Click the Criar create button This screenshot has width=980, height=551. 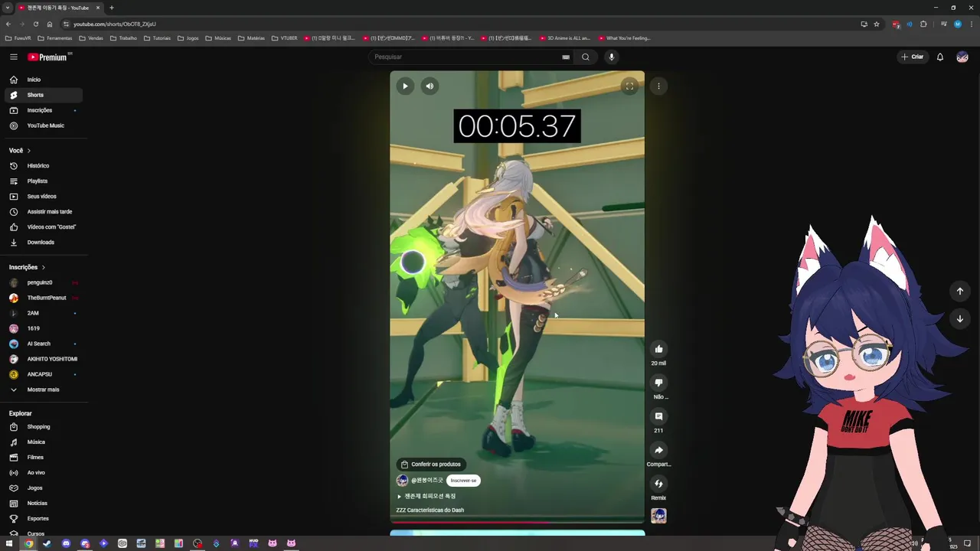(913, 57)
